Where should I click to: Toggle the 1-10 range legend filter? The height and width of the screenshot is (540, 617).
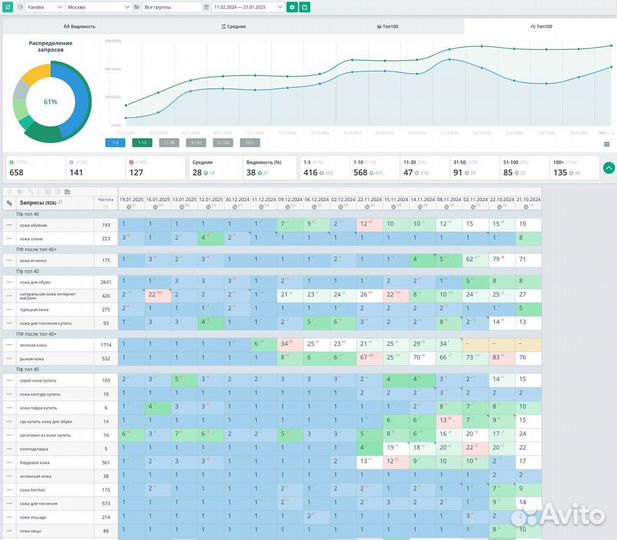tap(143, 142)
